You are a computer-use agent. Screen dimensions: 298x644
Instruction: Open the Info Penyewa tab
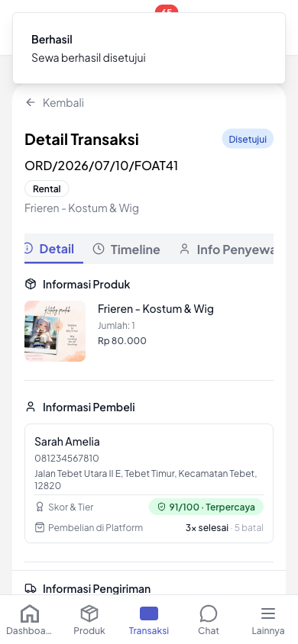(226, 250)
